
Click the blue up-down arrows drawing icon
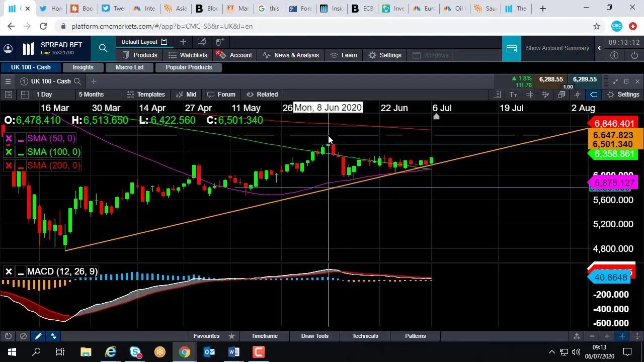pyautogui.click(x=53, y=336)
